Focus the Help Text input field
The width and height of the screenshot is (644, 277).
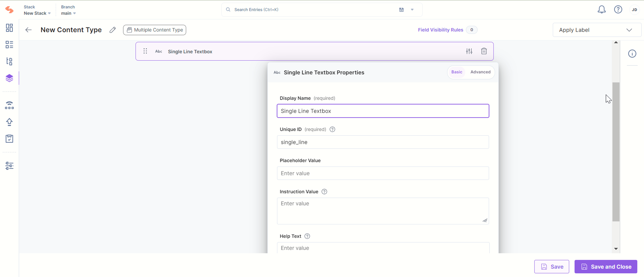383,248
